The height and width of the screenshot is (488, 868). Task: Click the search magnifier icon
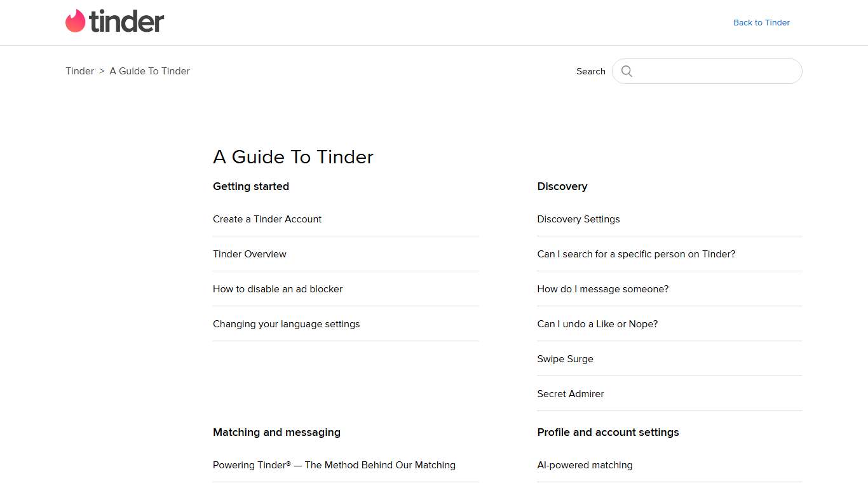point(627,71)
